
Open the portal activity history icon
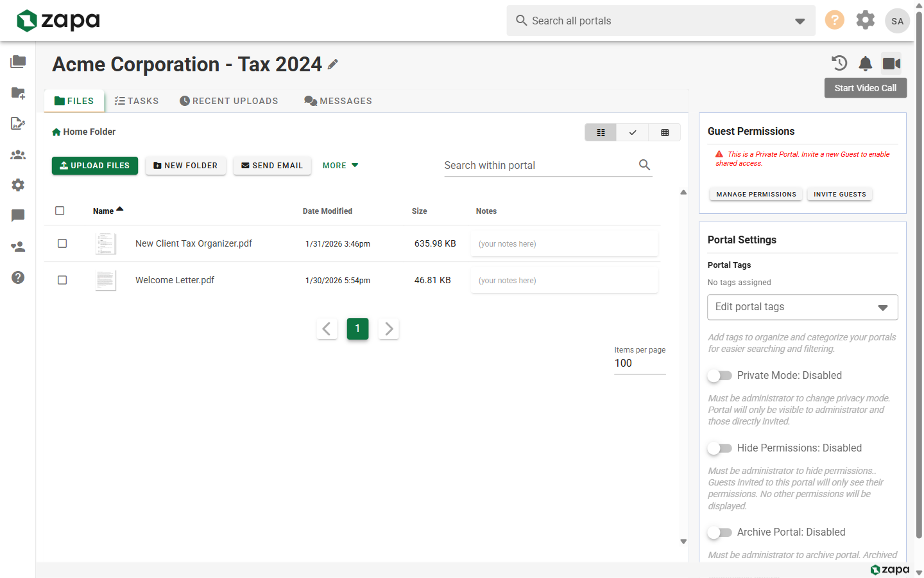click(x=839, y=63)
